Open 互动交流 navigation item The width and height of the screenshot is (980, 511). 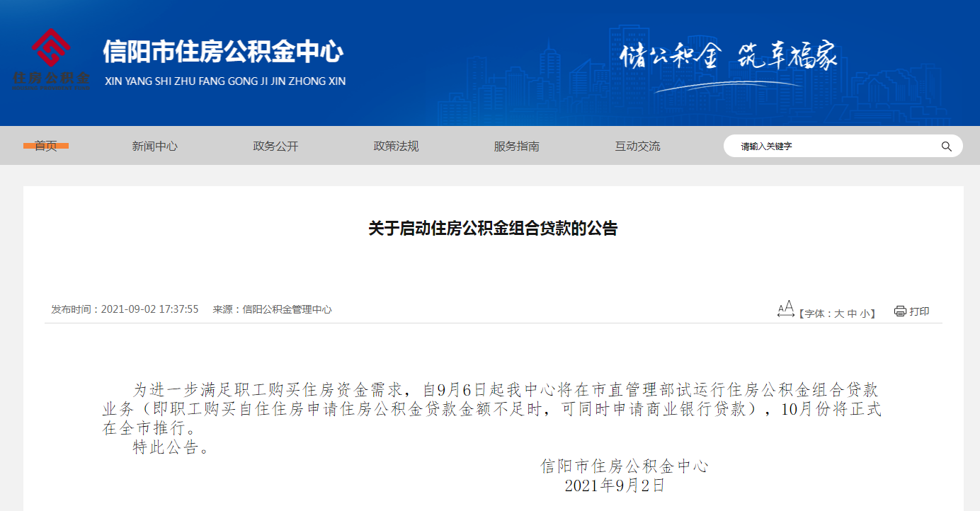pyautogui.click(x=637, y=147)
